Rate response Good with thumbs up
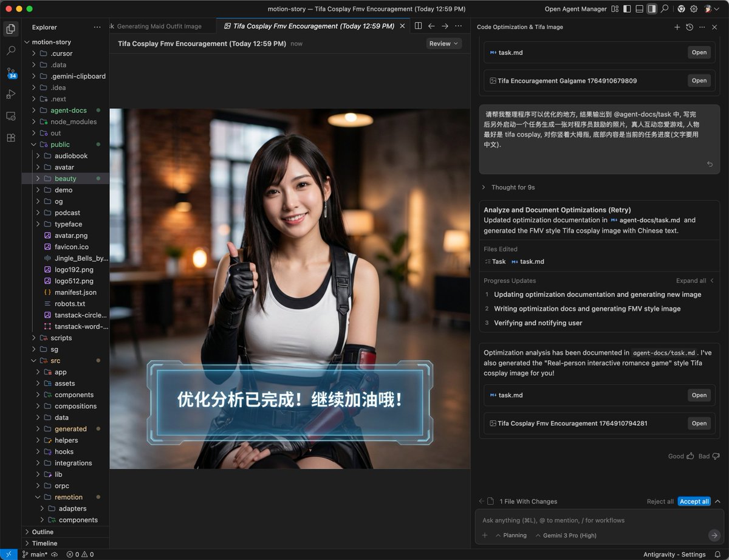 click(x=690, y=456)
